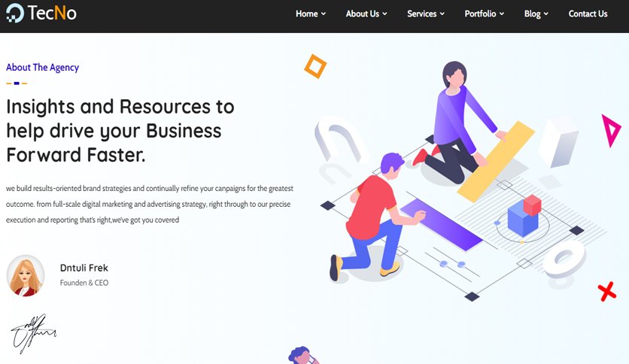Click the About The Agency heading link

43,68
